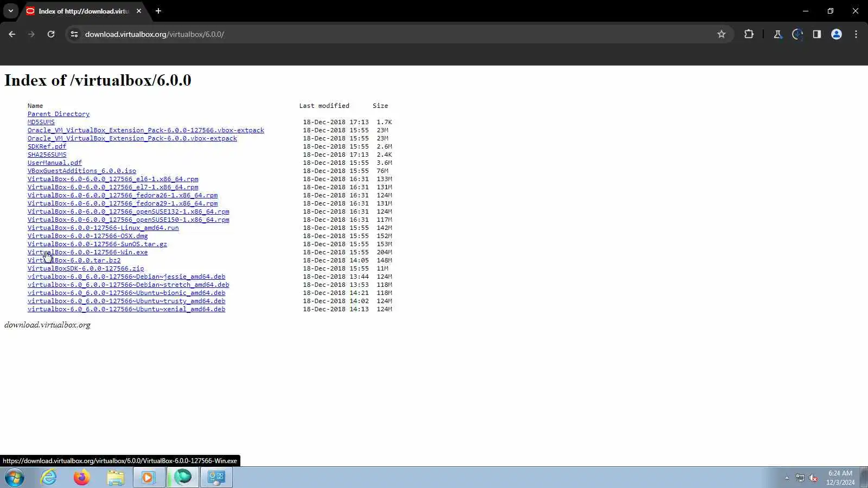Download the Ubuntu trusty amd64 deb
868x488 pixels.
126,301
